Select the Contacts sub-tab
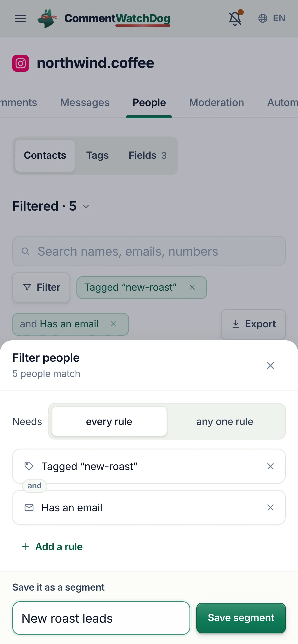Viewport: 298px width, 644px height. pos(45,155)
